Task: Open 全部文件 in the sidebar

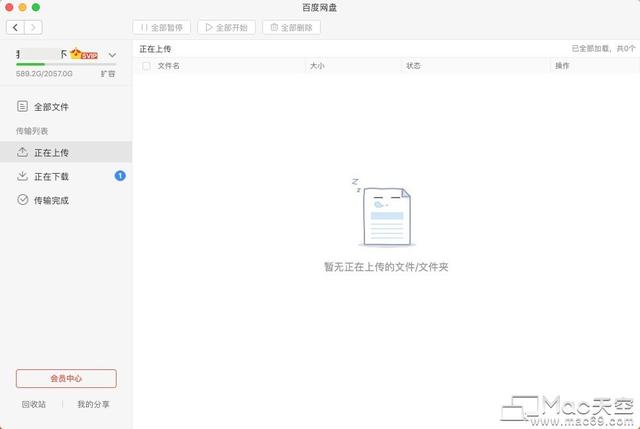Action: click(66, 107)
